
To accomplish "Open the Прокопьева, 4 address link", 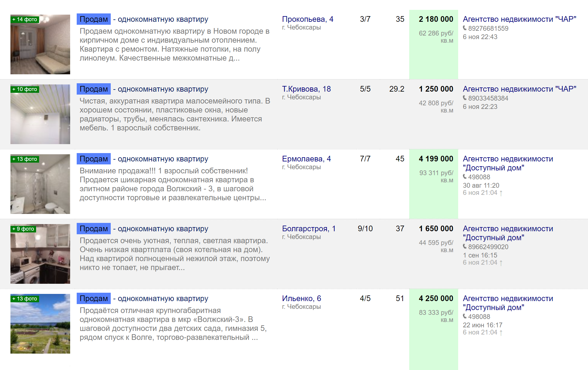I will click(308, 19).
